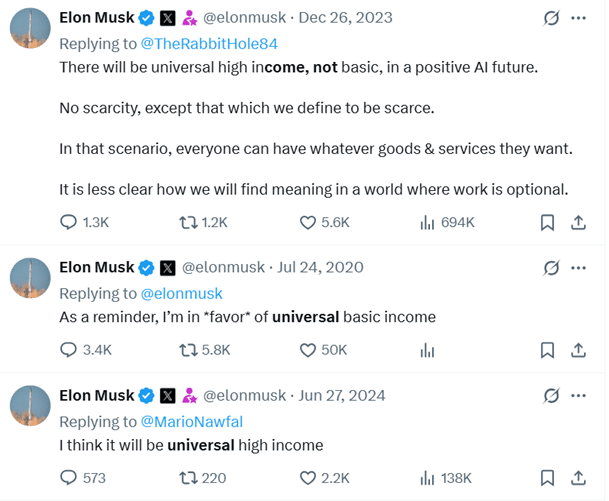Open more options for the 2023 tweet
This screenshot has height=501, width=609.
click(x=578, y=18)
